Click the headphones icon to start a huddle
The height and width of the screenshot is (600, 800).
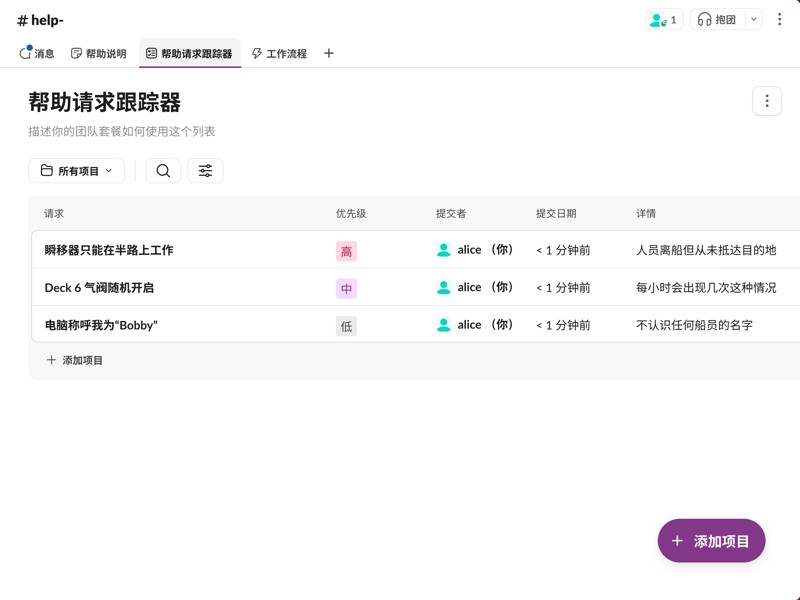tap(706, 19)
